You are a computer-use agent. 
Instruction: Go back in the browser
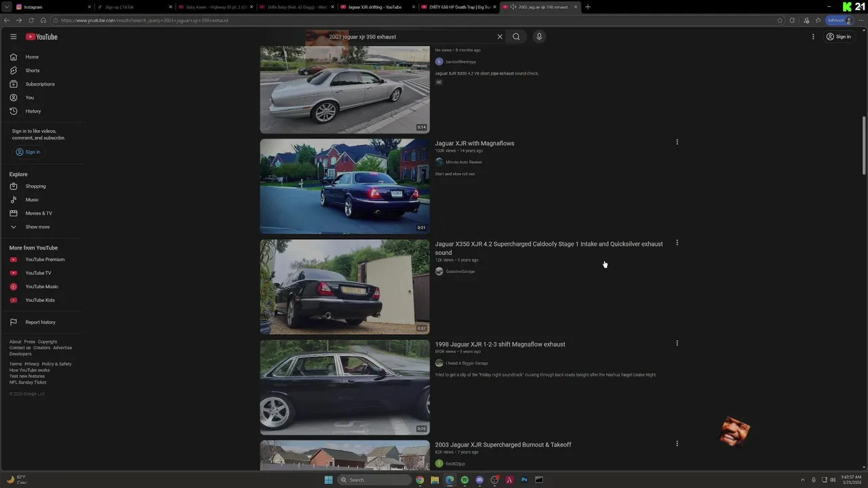[x=7, y=20]
